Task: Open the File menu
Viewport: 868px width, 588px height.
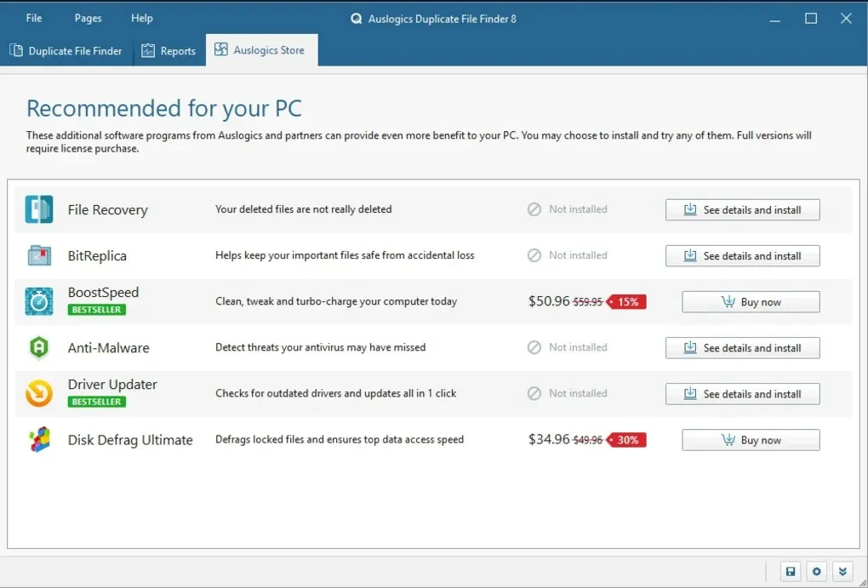Action: click(x=34, y=18)
